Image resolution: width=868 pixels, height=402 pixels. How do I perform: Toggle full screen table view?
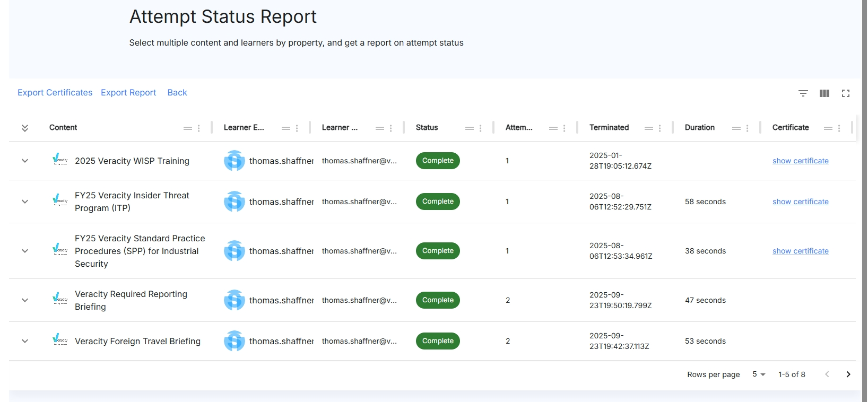pos(846,93)
